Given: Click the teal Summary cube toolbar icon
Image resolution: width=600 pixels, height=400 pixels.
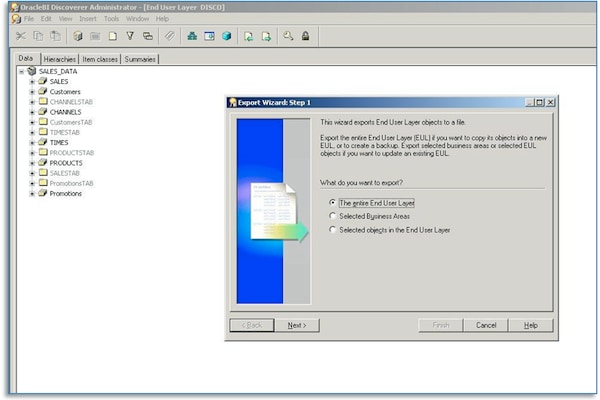Looking at the screenshot, I should tap(227, 36).
